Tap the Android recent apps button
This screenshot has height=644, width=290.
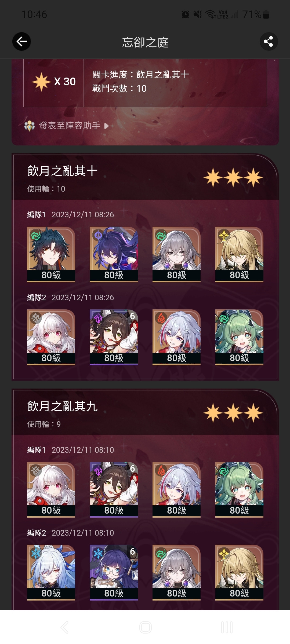[227, 627]
